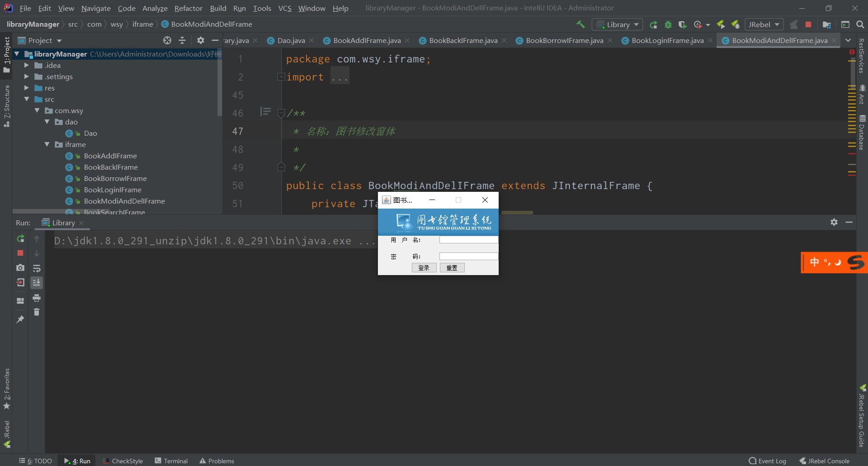Open the Library run configuration dropdown
Viewport: 868px width, 466px height.
click(x=618, y=24)
